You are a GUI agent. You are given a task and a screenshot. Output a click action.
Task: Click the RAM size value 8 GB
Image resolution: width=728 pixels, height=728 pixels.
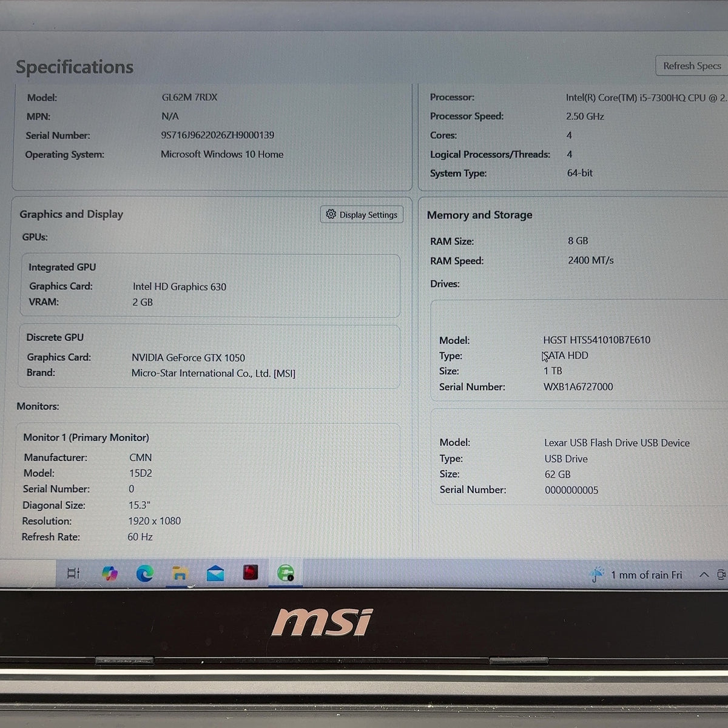pyautogui.click(x=578, y=241)
